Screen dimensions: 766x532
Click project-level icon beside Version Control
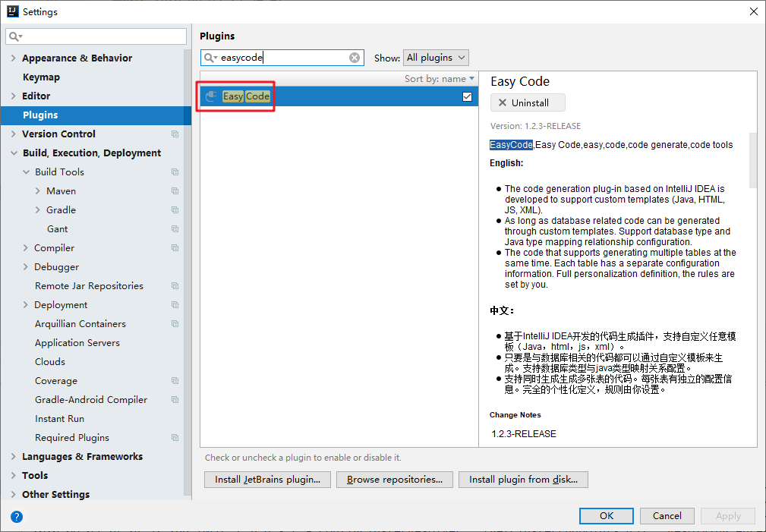(175, 134)
